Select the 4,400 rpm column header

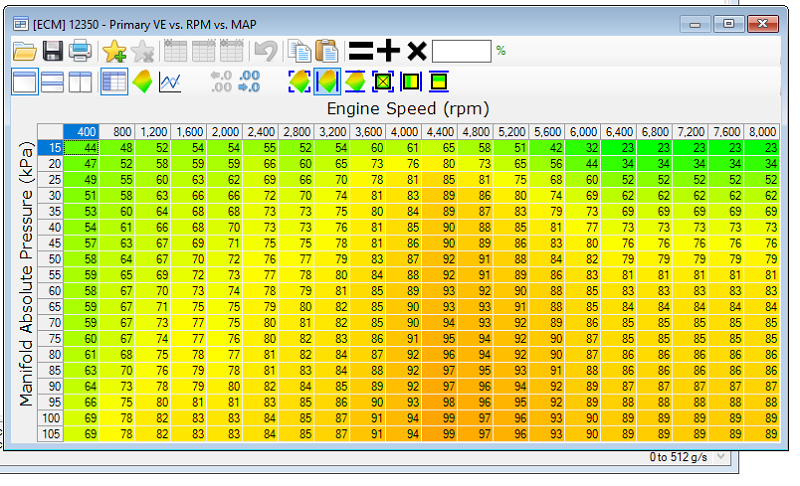click(x=440, y=132)
